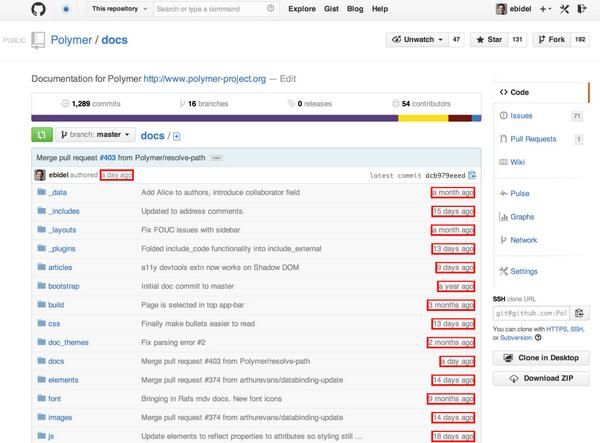This screenshot has width=600, height=443.
Task: Open the docs repository title link
Action: click(114, 40)
